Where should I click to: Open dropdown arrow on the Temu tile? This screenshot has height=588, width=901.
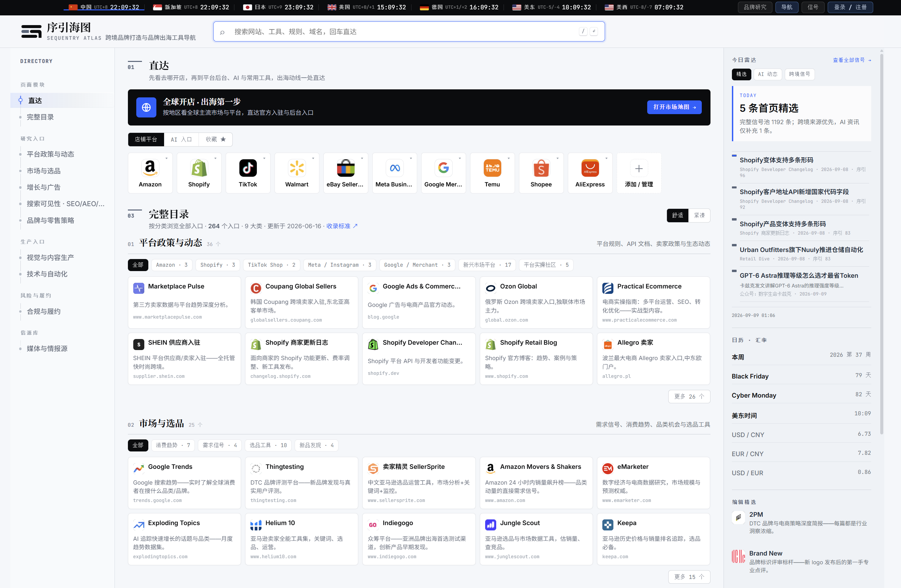[508, 158]
